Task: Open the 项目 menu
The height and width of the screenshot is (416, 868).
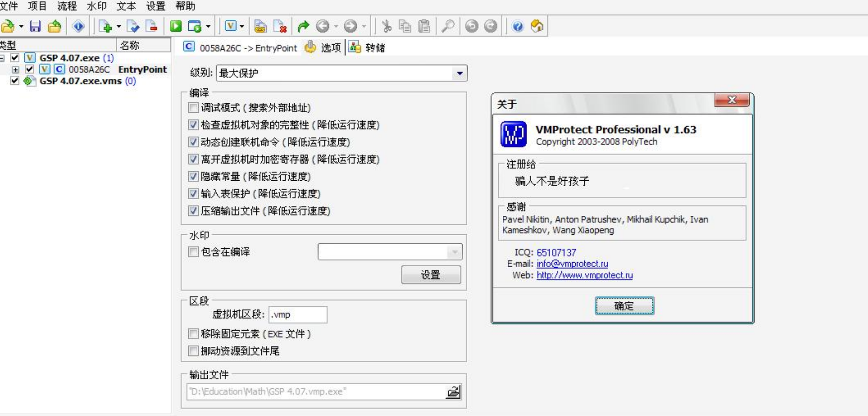Action: click(x=38, y=6)
